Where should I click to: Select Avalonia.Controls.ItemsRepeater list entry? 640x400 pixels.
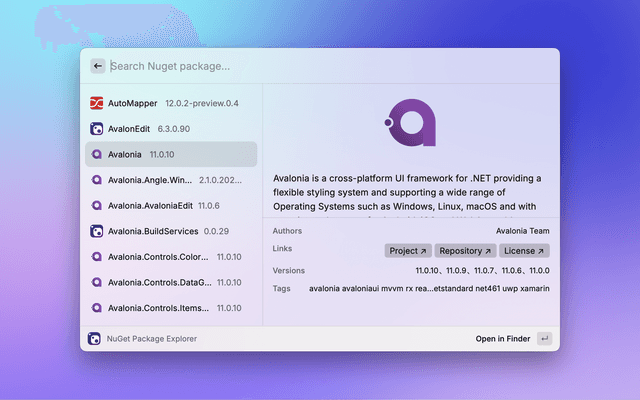pos(171,308)
